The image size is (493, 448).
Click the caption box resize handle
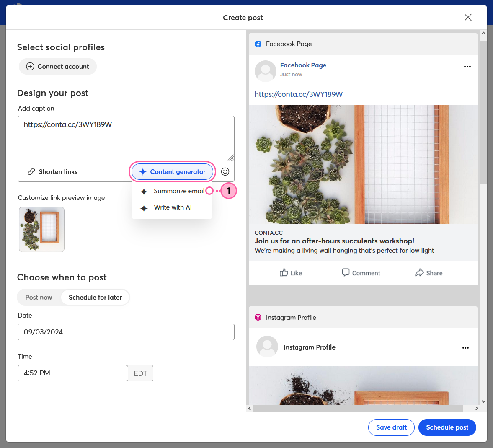[231, 158]
